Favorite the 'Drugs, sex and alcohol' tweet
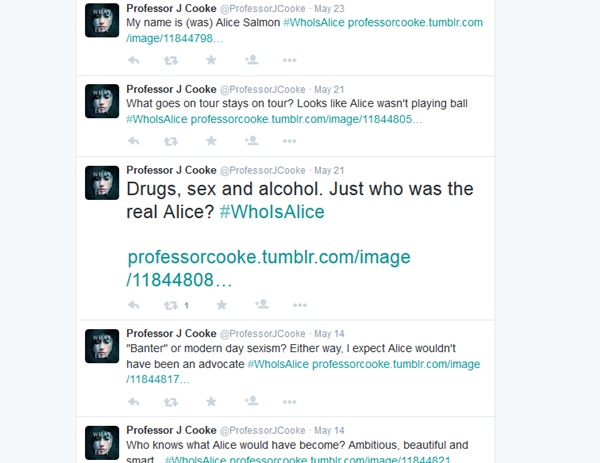600x463 pixels. 222,305
